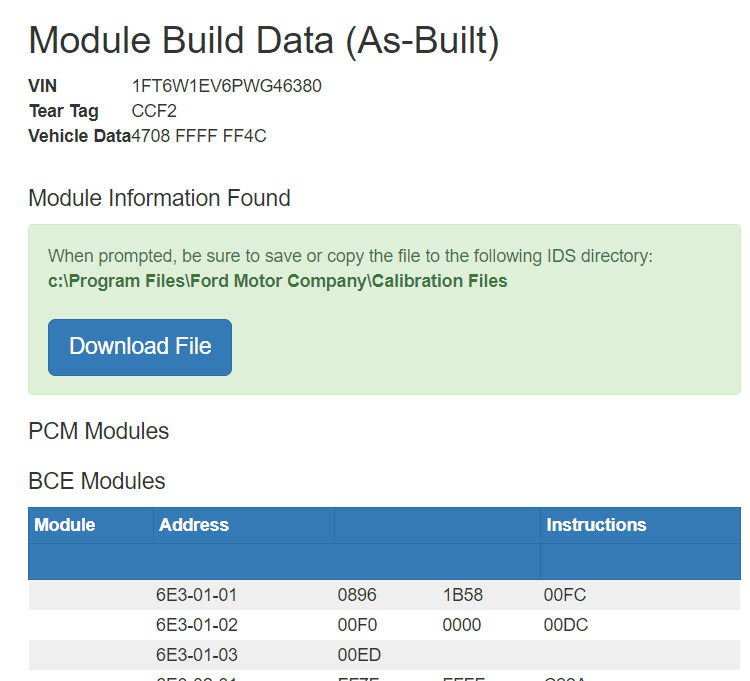Click the Tear Tag value CCF2
The width and height of the screenshot is (750, 681).
(154, 111)
